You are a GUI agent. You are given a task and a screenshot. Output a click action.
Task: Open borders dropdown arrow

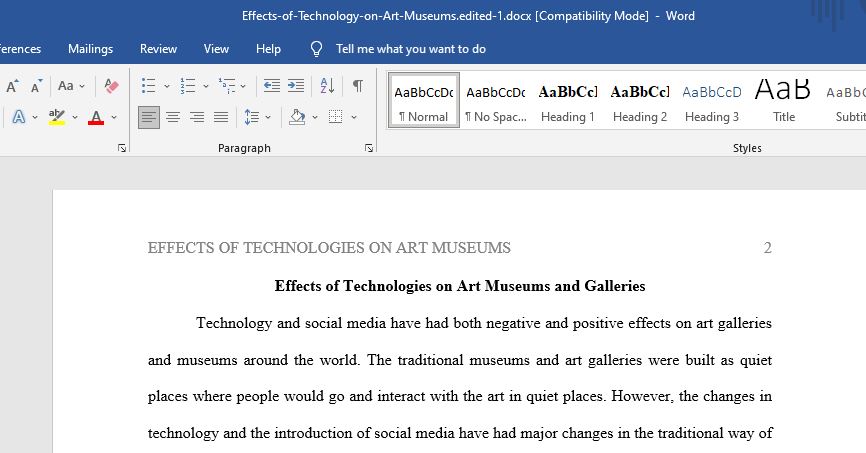(x=353, y=117)
